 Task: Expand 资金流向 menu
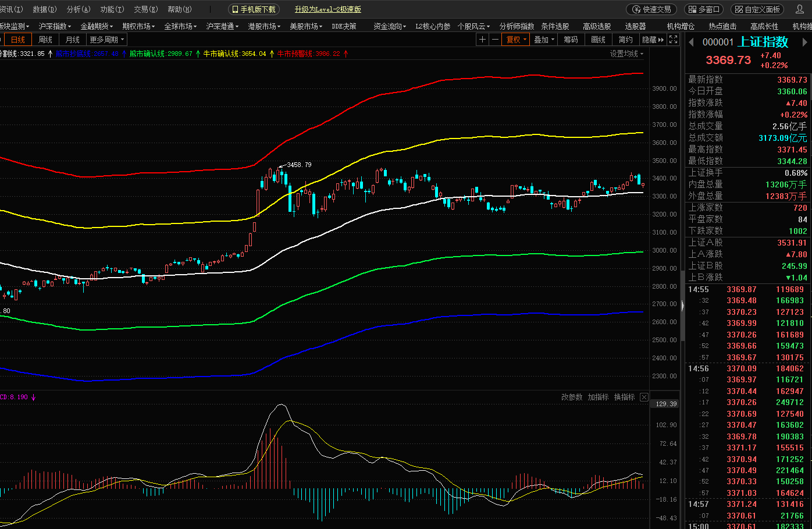(390, 26)
